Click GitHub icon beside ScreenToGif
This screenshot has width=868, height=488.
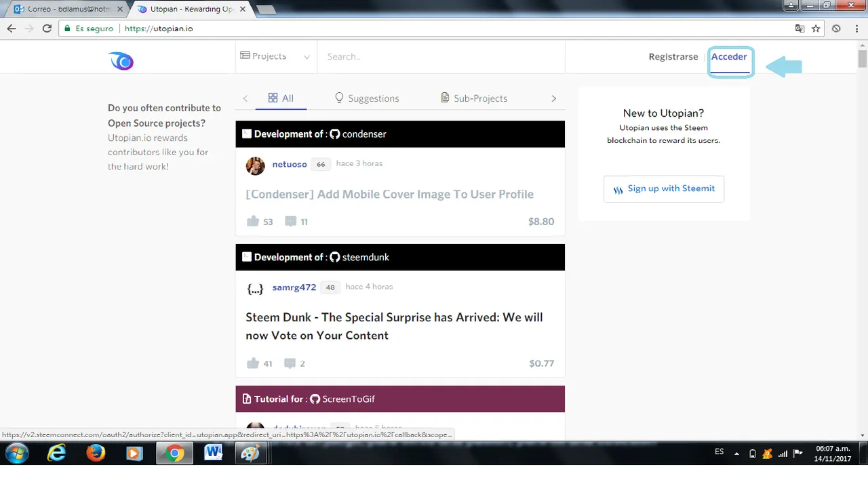click(x=315, y=399)
